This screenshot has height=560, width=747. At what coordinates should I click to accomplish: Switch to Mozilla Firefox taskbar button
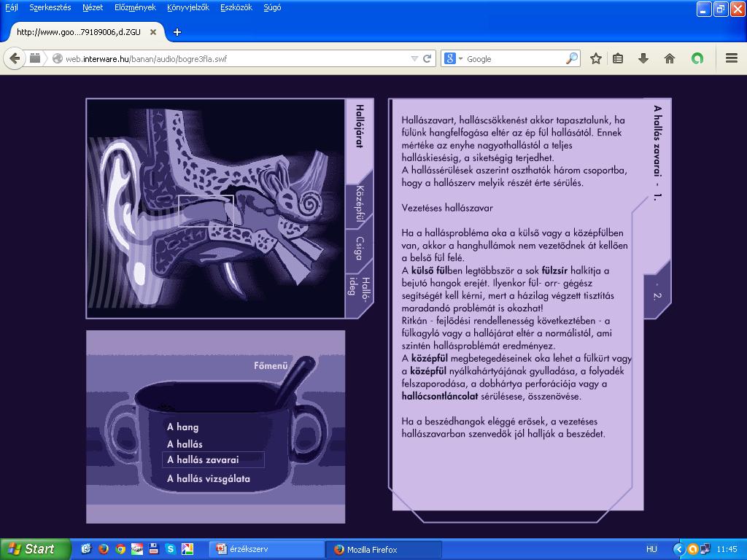pyautogui.click(x=384, y=549)
